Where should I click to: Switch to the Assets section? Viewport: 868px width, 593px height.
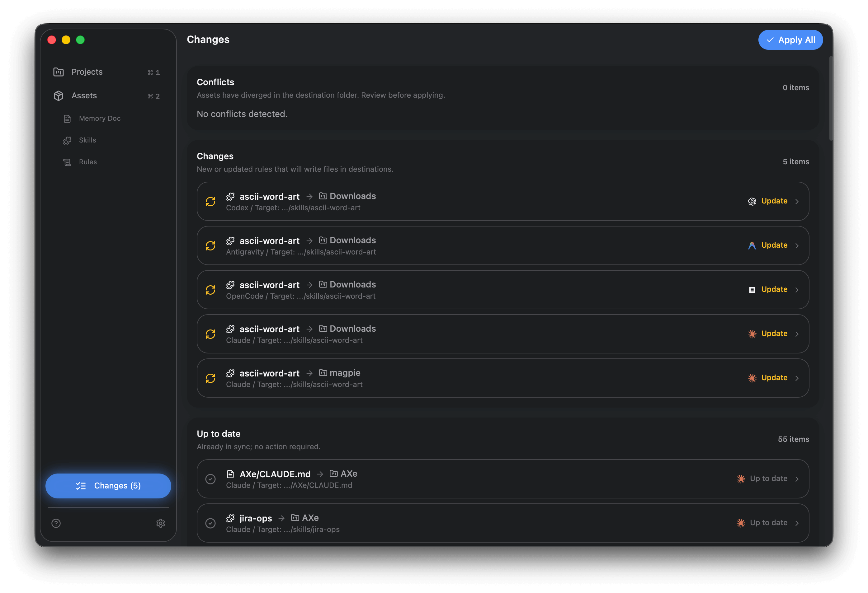[84, 96]
